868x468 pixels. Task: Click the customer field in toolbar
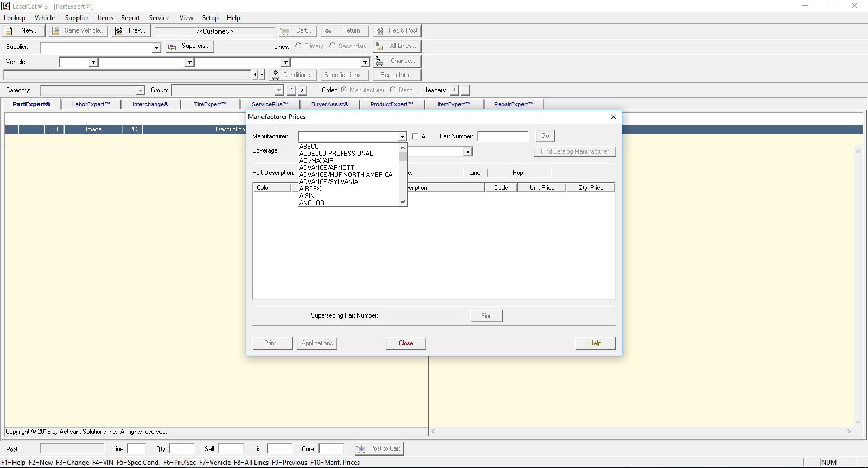(x=215, y=31)
